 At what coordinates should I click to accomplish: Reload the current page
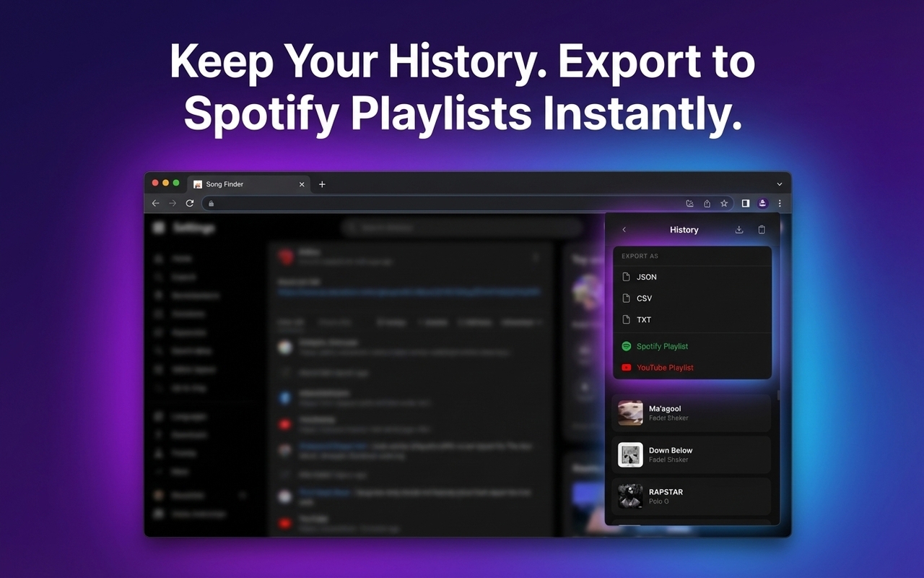190,204
